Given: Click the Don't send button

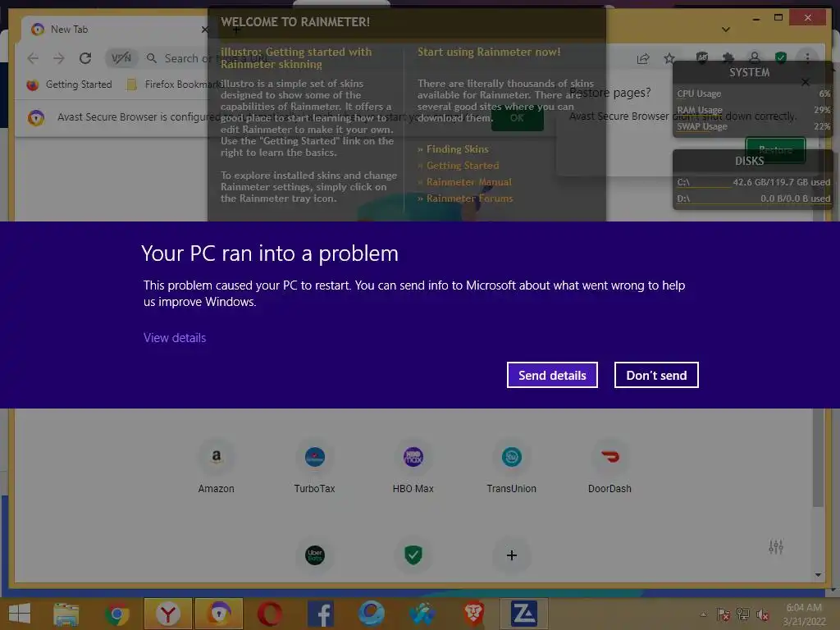Looking at the screenshot, I should (656, 375).
